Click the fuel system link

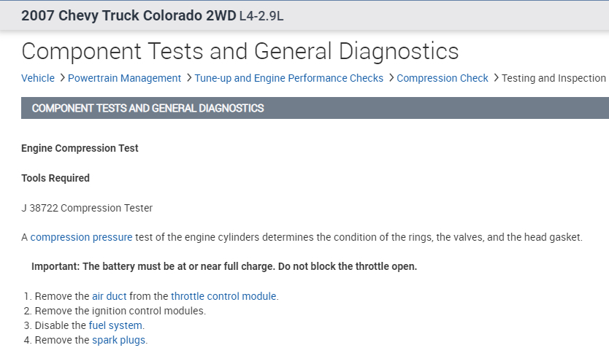[115, 325]
